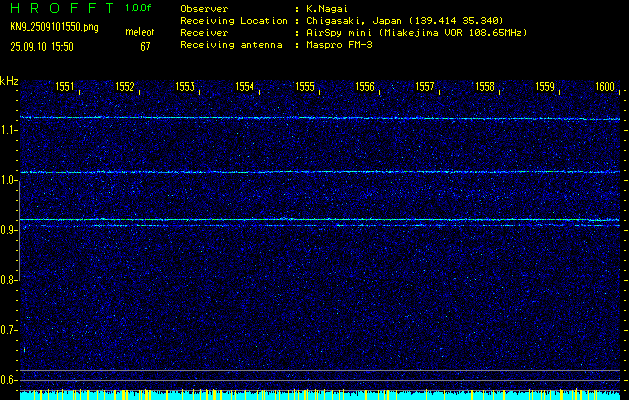Image resolution: width=629 pixels, height=400 pixels.
Task: Click the kHz axis unit label
Action: [x=9, y=81]
